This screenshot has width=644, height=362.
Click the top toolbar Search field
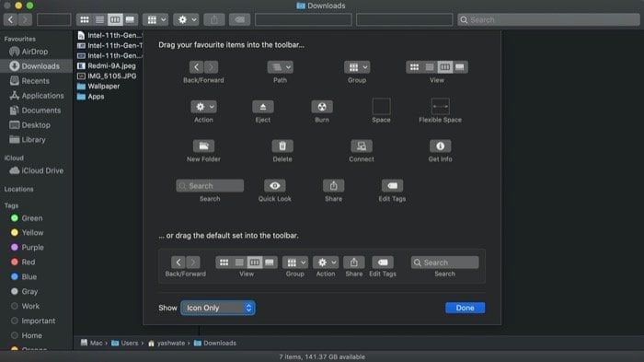click(x=548, y=19)
